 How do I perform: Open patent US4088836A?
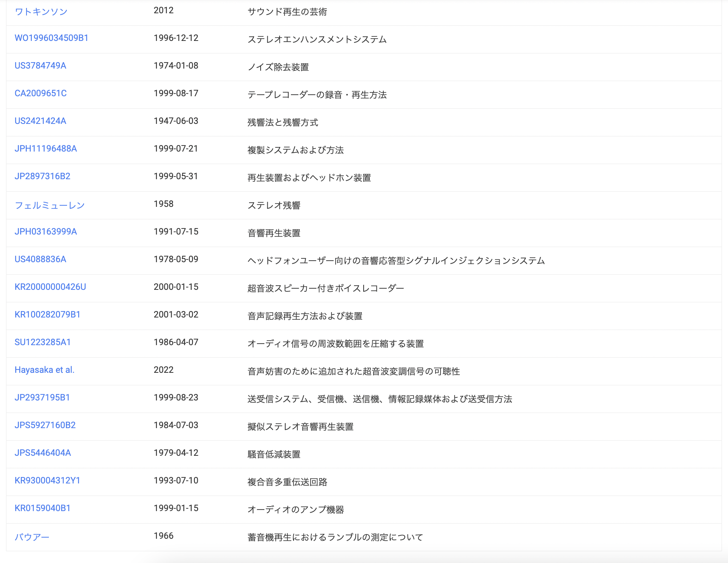tap(41, 259)
